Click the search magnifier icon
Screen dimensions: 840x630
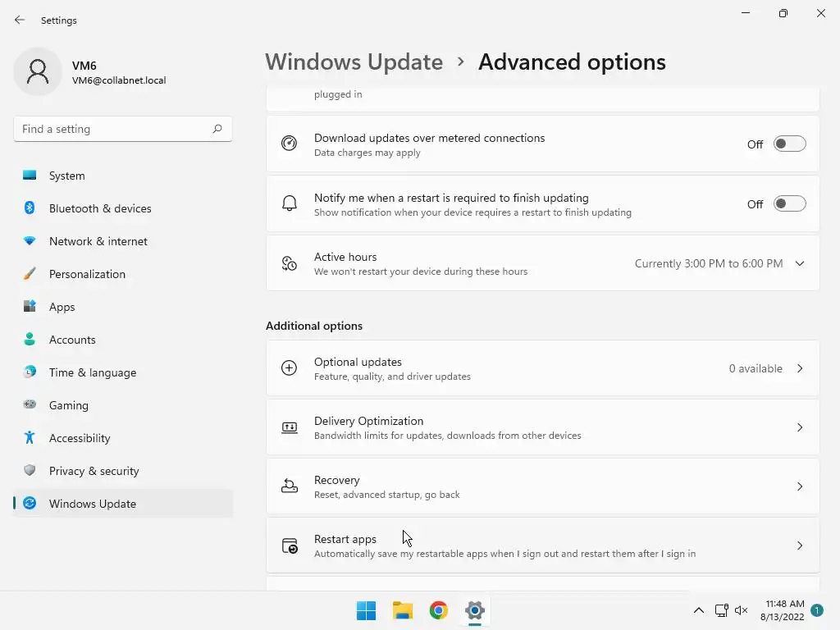(217, 129)
